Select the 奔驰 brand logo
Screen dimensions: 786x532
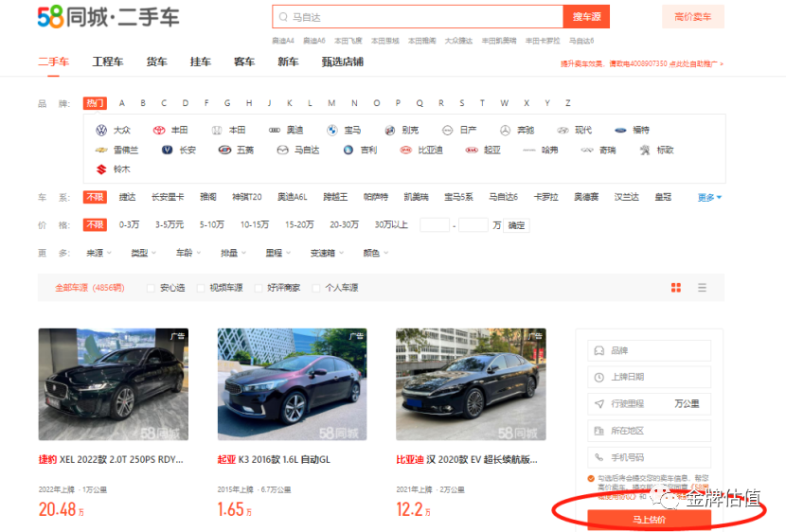505,131
